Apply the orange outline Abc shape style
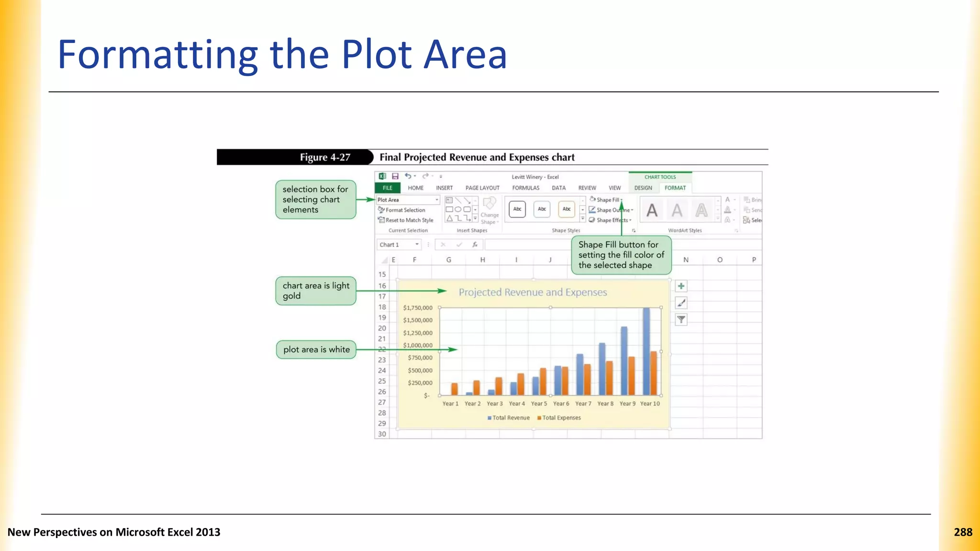 567,209
